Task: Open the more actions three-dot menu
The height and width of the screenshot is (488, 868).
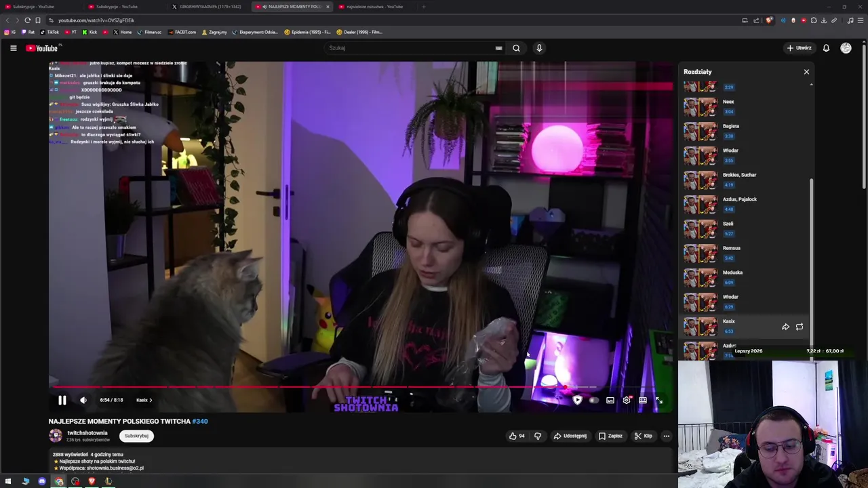Action: pos(667,436)
